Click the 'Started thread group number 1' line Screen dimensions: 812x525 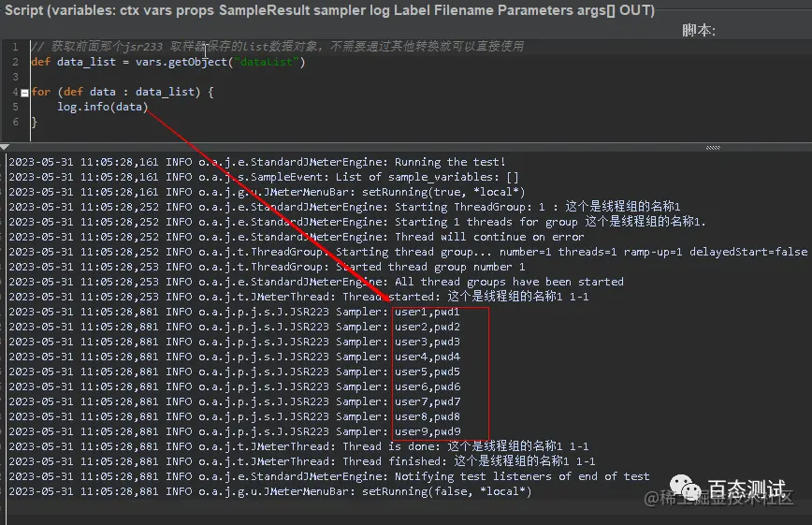(x=267, y=267)
